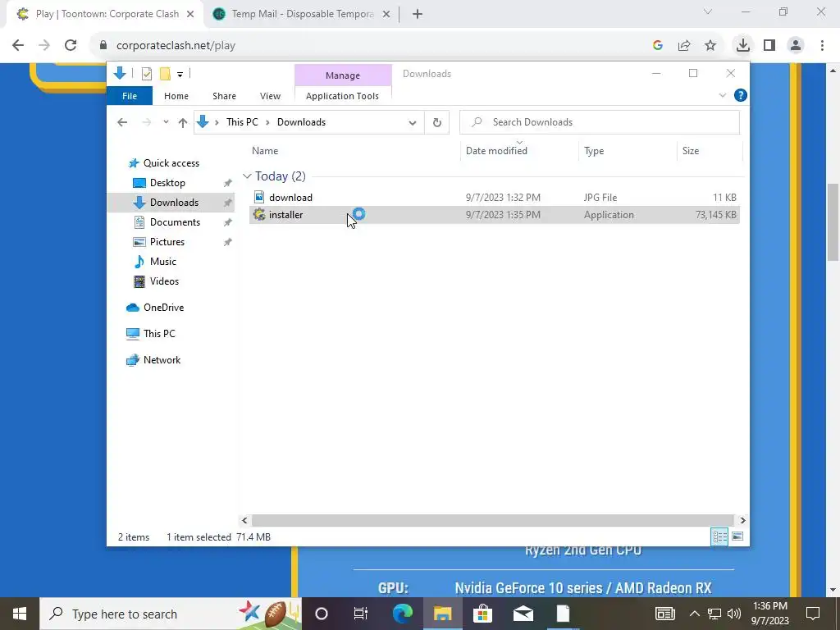Open Explorer help question mark icon
Screen dimensions: 840x630
(x=741, y=95)
